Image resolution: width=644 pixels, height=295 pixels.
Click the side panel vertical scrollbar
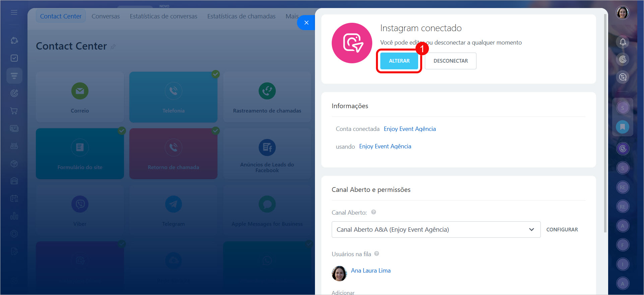tap(605, 123)
